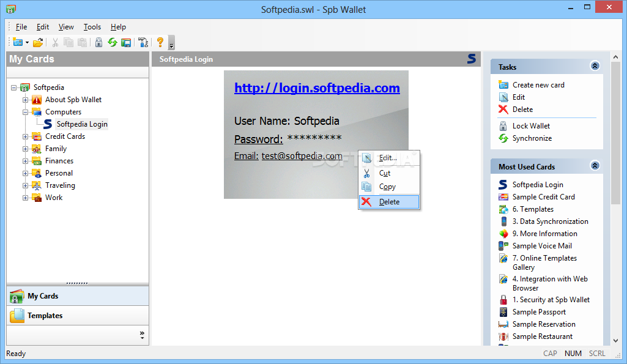The width and height of the screenshot is (627, 364).
Task: Select the Traveling folder in tree
Action: tap(60, 185)
